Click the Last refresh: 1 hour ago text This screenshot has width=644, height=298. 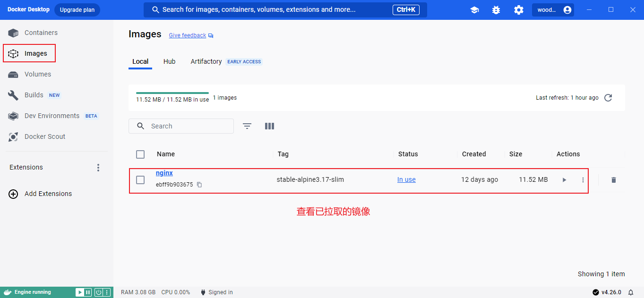tap(567, 98)
